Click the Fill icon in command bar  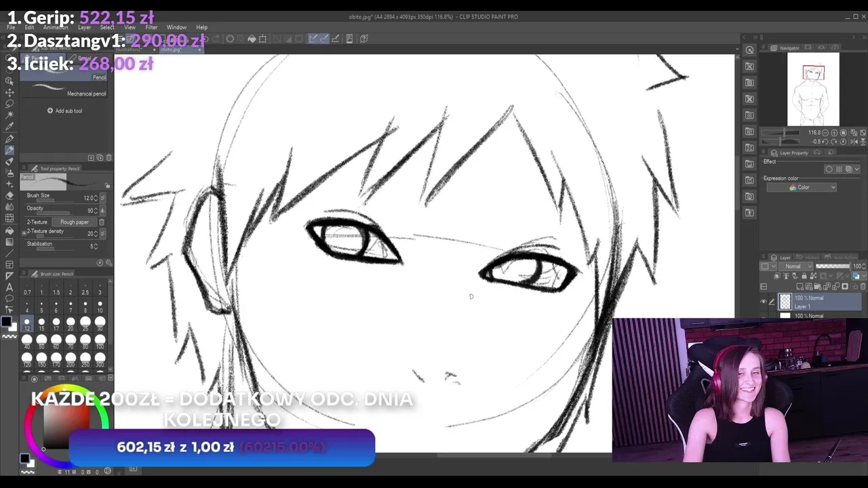pos(252,39)
